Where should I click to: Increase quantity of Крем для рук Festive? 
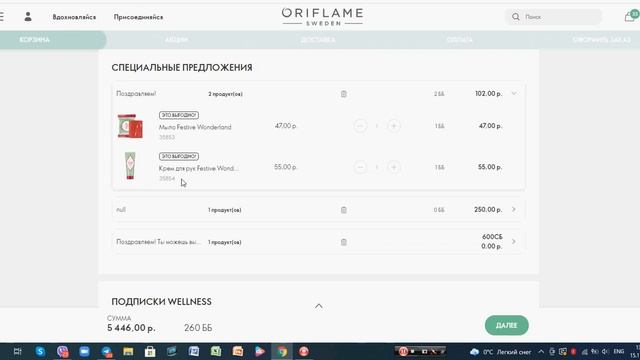(394, 167)
